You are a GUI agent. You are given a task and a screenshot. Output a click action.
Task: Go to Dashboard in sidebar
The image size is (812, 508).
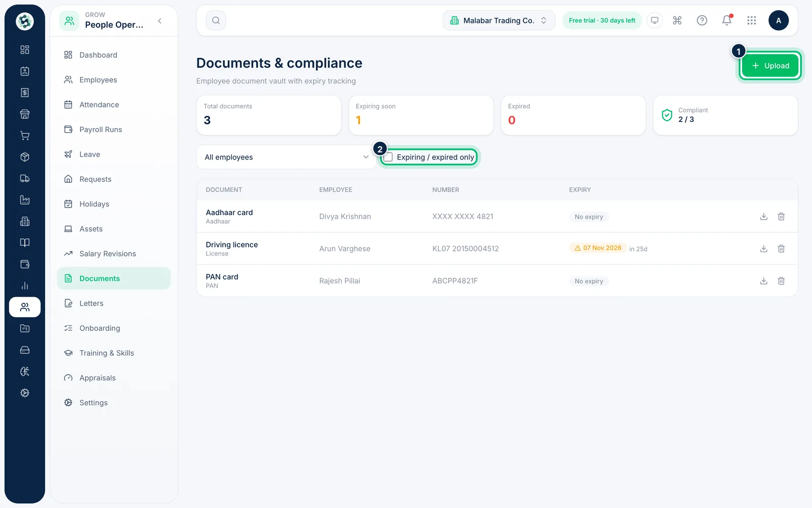[x=114, y=55]
